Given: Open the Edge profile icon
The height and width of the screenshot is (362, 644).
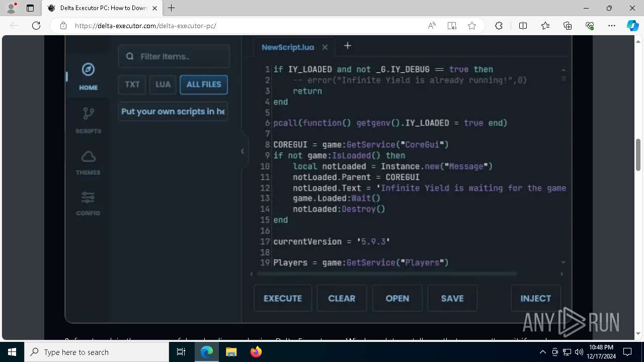Looking at the screenshot, I should click(11, 8).
